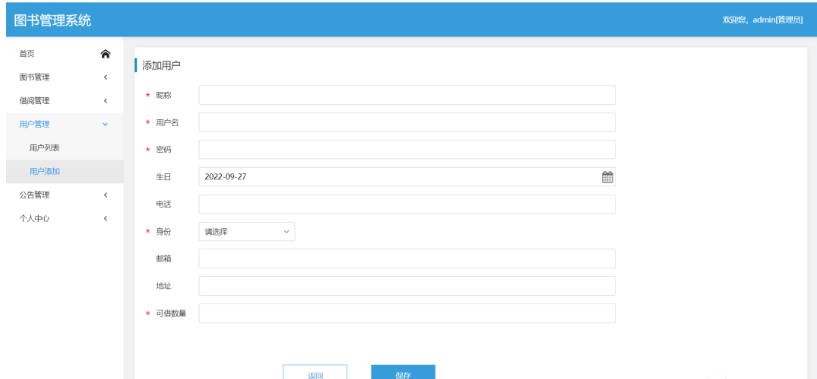Click the 可借数量 field label

(x=171, y=313)
